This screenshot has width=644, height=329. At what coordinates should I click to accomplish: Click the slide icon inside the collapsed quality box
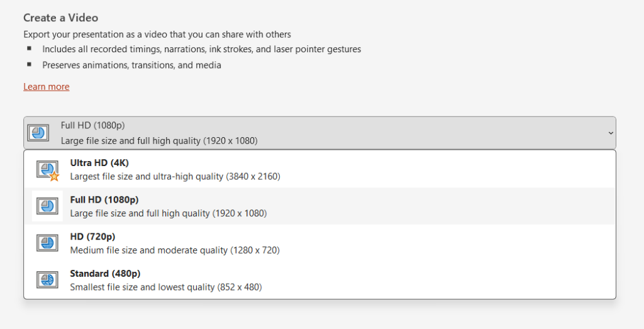38,133
